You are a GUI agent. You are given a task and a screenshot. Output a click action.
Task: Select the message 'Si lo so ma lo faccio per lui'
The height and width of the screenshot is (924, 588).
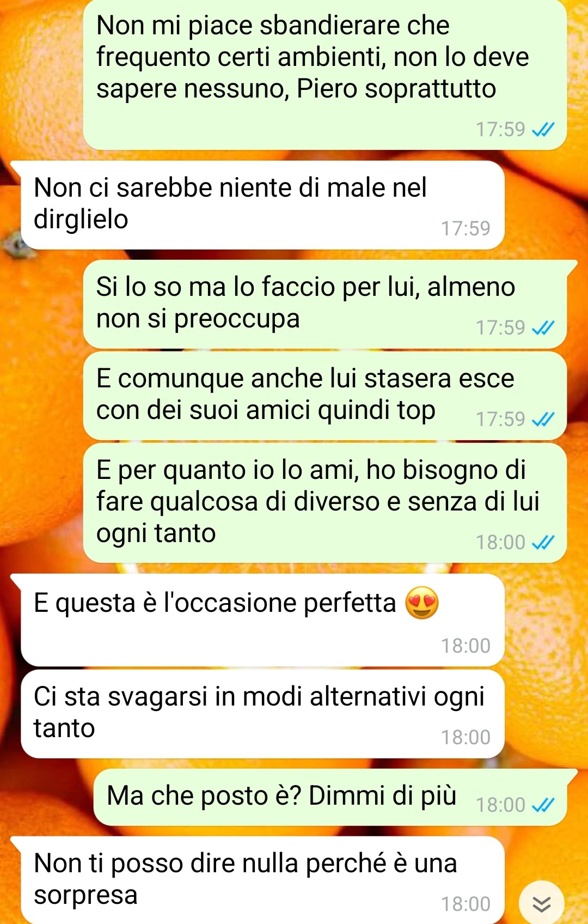pyautogui.click(x=325, y=304)
